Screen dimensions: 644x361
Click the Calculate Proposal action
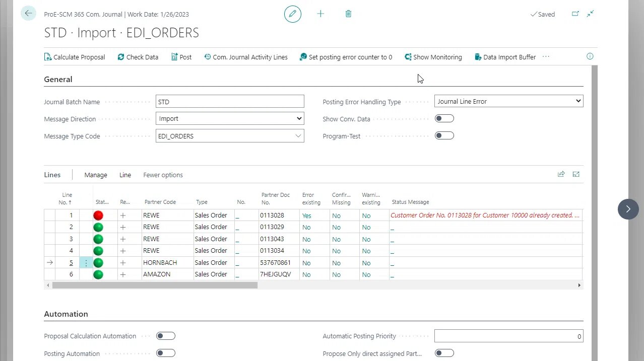tap(75, 57)
